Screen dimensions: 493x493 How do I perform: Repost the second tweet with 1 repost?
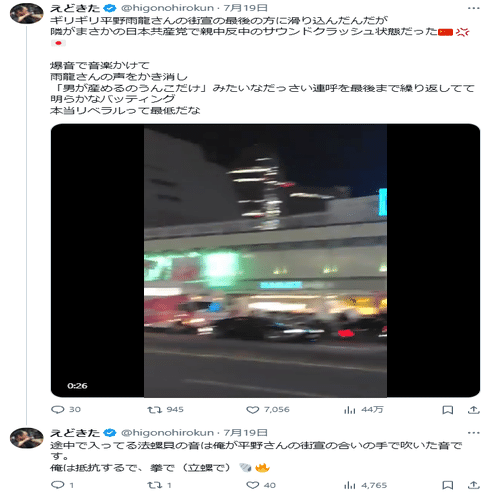(159, 485)
